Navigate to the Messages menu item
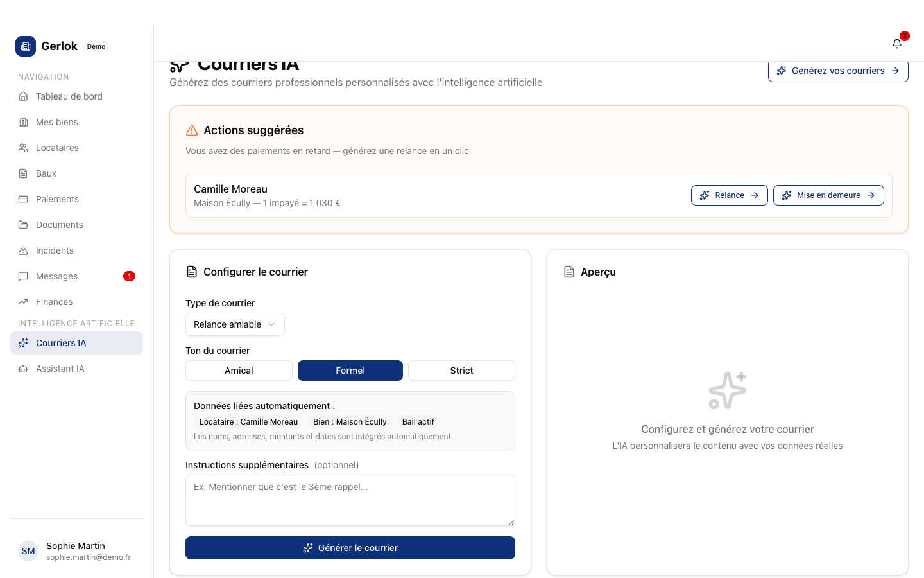Screen dimensions: 924x578 56,276
